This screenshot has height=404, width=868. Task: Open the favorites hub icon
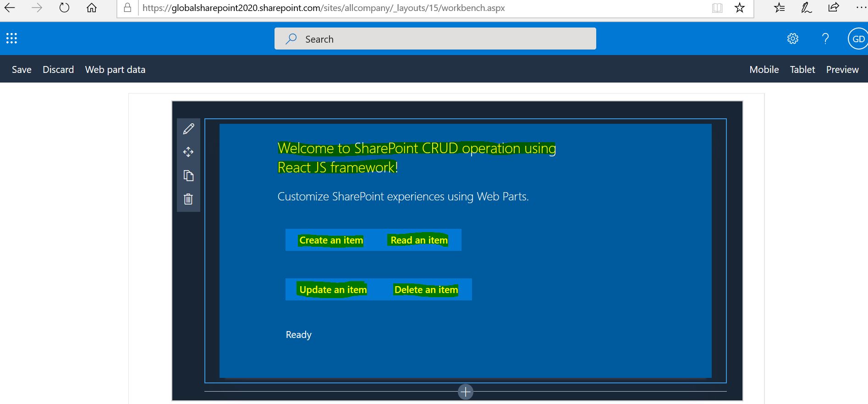[779, 8]
